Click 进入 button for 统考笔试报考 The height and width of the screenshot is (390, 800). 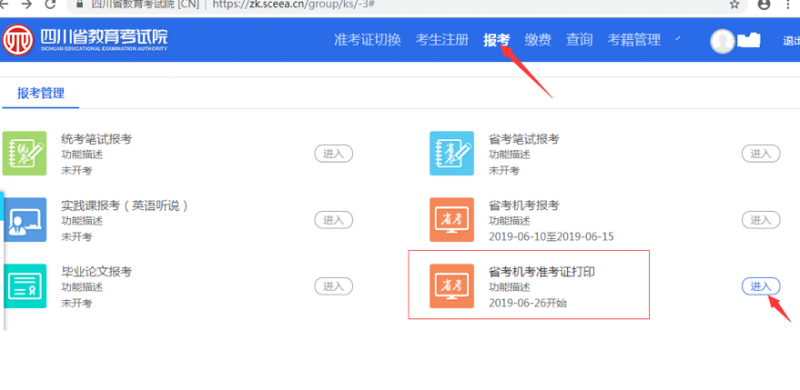click(x=333, y=154)
